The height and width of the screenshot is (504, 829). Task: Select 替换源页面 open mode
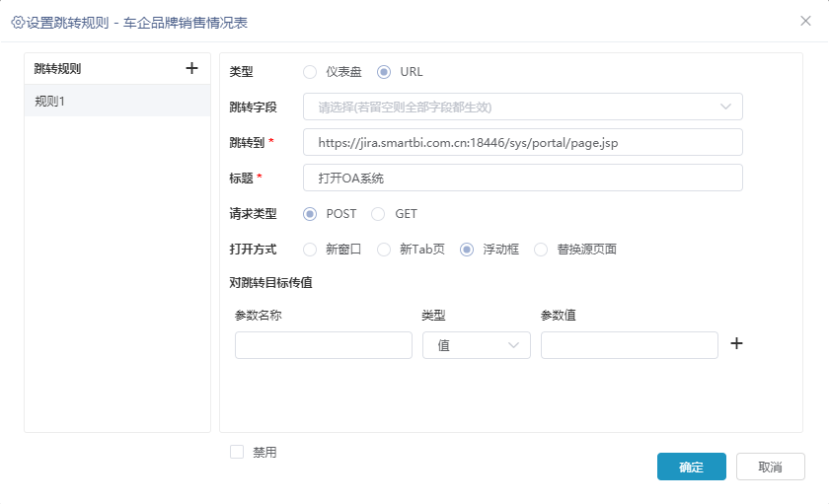click(541, 250)
